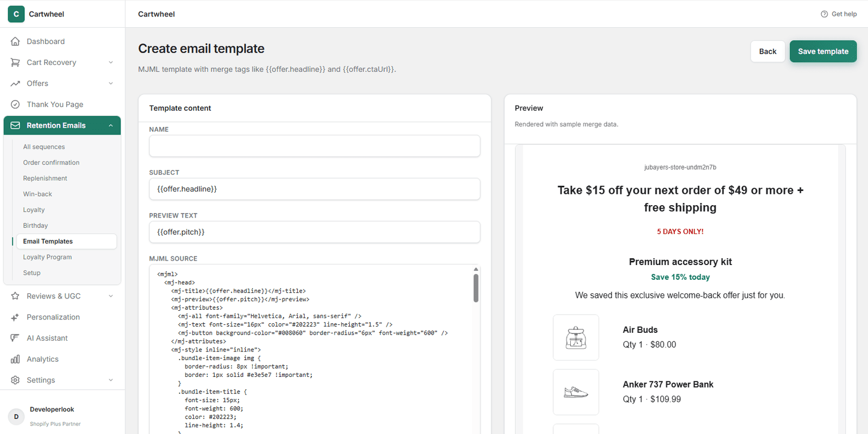Click the Developerlook account name
868x434 pixels.
(x=52, y=409)
